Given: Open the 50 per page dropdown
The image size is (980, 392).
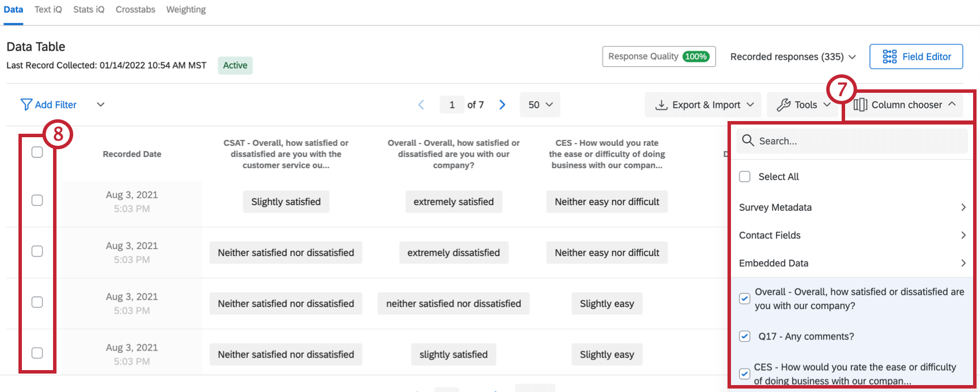Looking at the screenshot, I should [x=540, y=105].
